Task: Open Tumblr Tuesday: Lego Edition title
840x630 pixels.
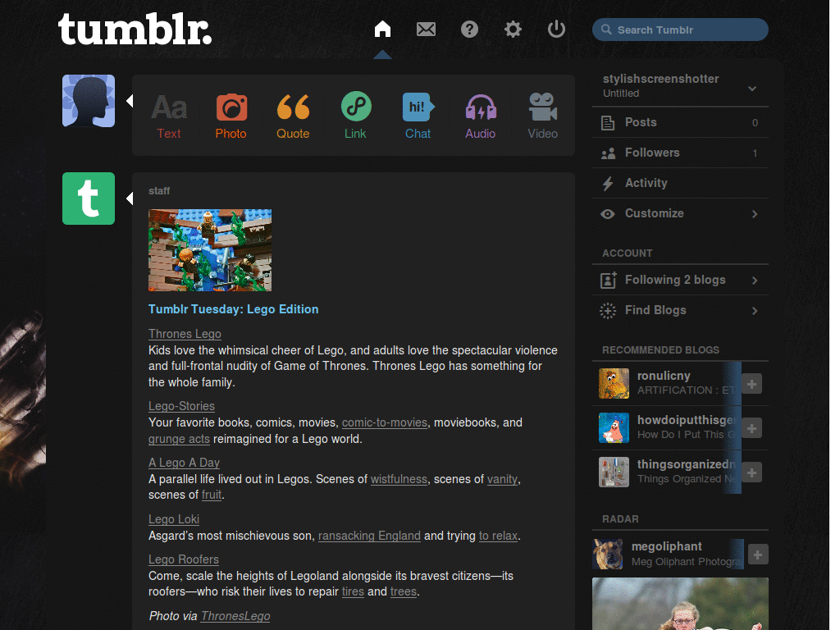Action: pos(234,309)
